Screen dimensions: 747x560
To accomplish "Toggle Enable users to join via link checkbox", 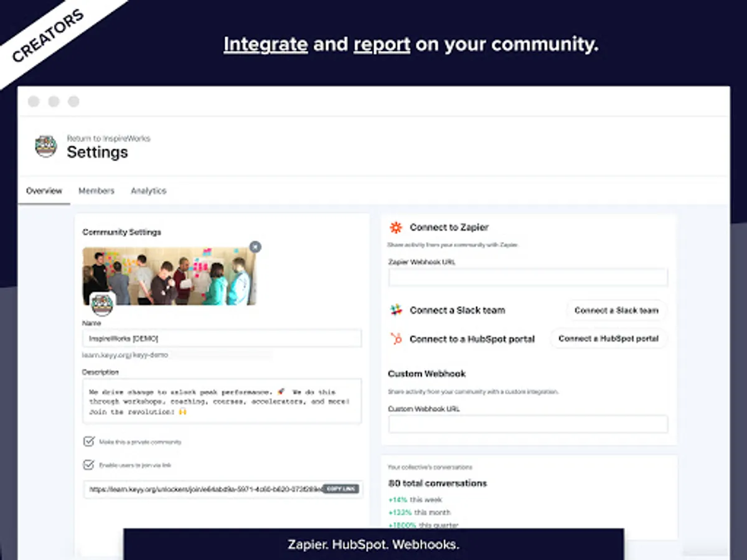I will coord(88,465).
